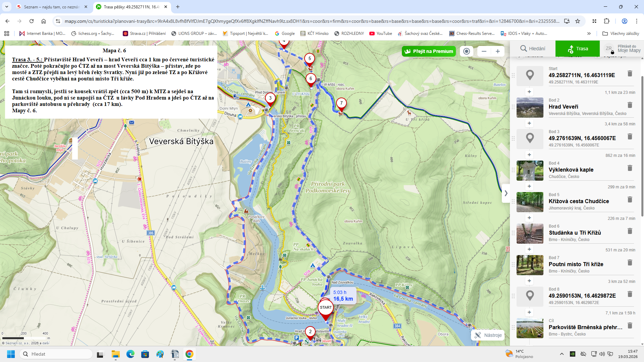Expand hidden bookmarks with double chevron
The width and height of the screenshot is (644, 362).
[589, 34]
